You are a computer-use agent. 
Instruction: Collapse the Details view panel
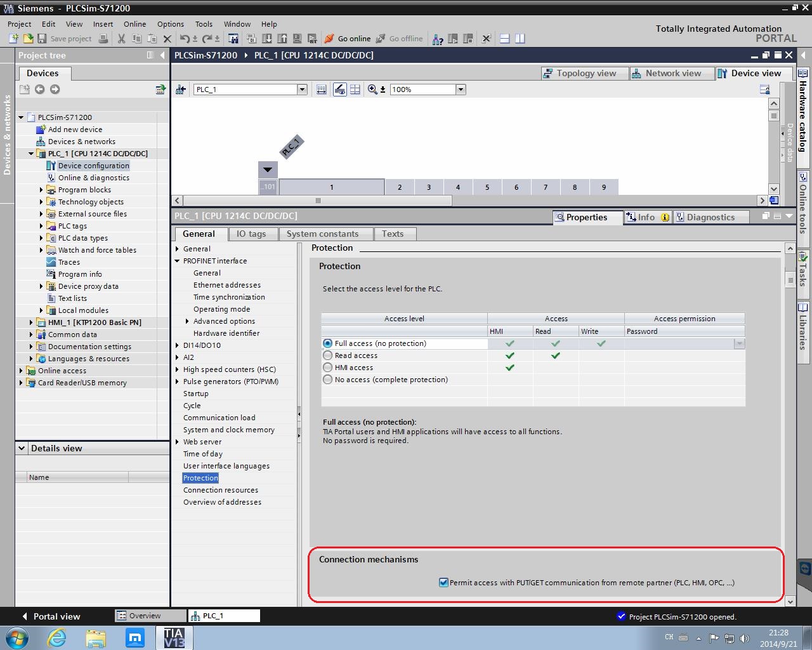(22, 448)
